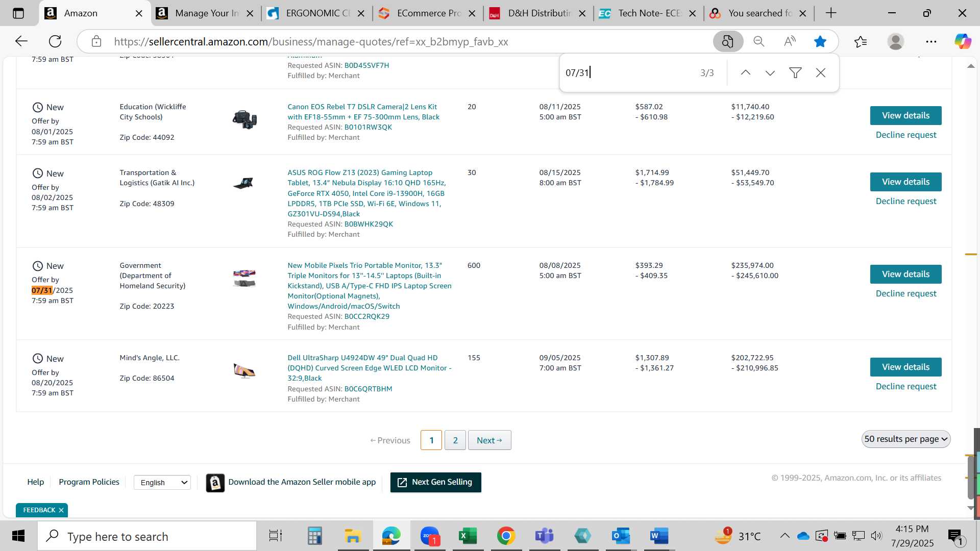
Task: Go back with the browser back arrow
Action: pos(21,41)
